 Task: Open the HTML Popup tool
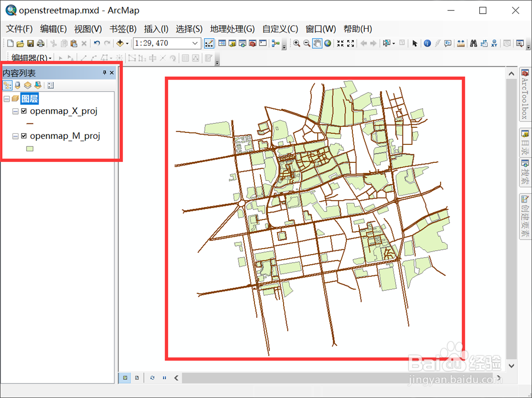tap(448, 43)
